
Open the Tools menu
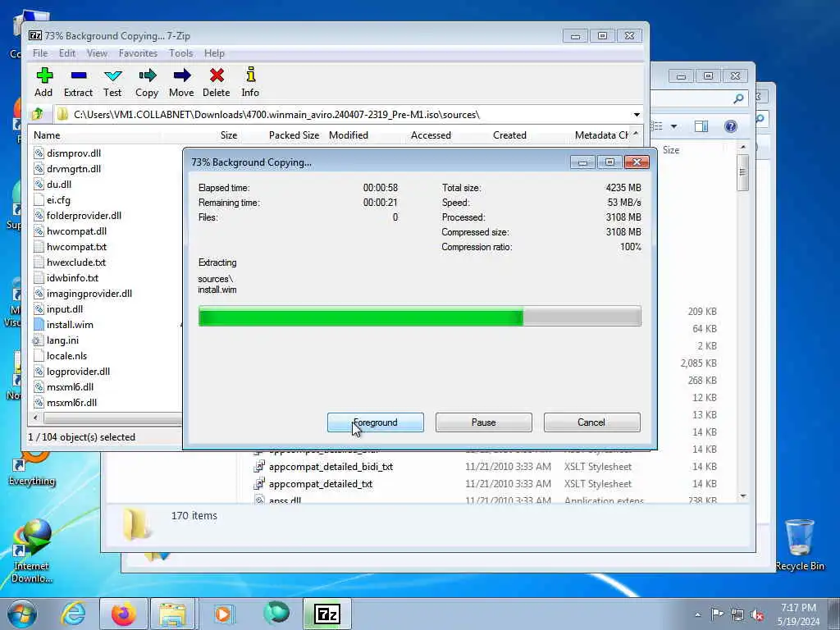click(x=181, y=53)
